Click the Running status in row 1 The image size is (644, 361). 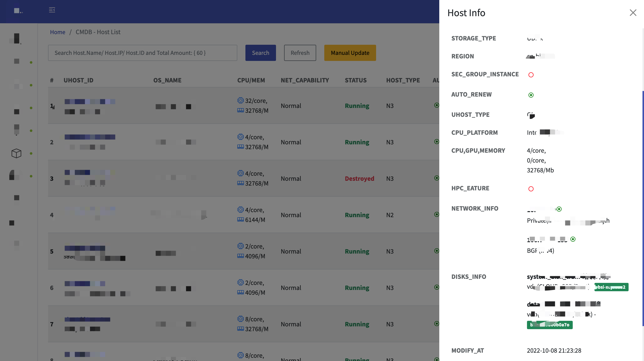[357, 106]
